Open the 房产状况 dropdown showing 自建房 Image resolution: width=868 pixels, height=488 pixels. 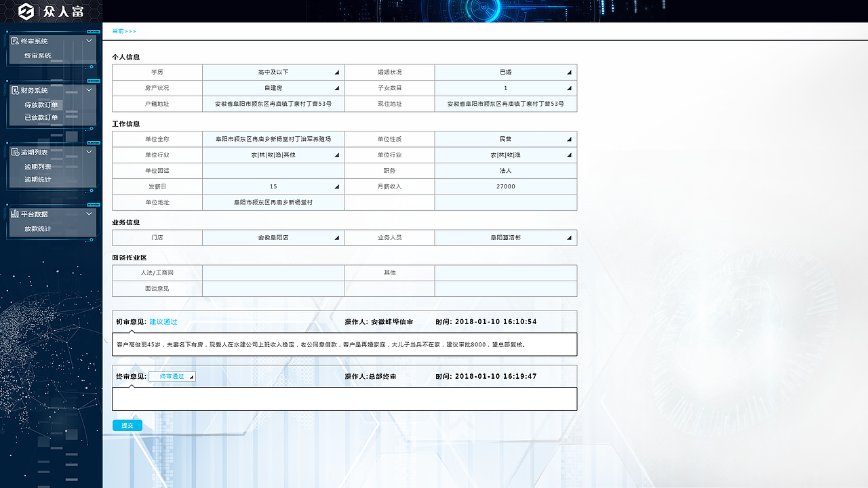pos(273,88)
